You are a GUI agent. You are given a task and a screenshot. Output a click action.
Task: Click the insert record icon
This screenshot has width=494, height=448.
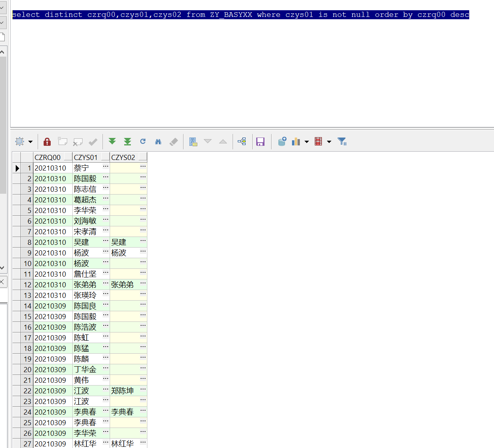[62, 141]
